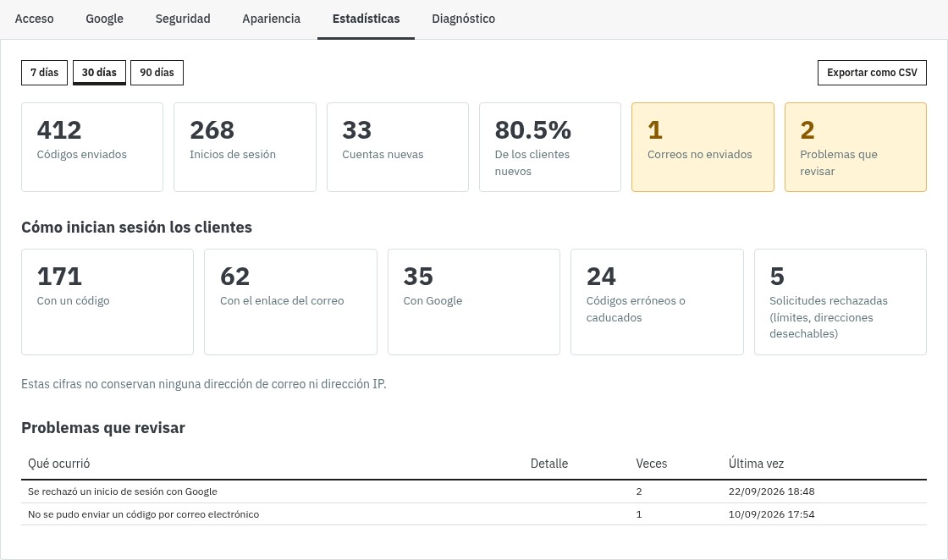
Task: Click the date 10/09/2026 17:54
Action: [x=771, y=514]
